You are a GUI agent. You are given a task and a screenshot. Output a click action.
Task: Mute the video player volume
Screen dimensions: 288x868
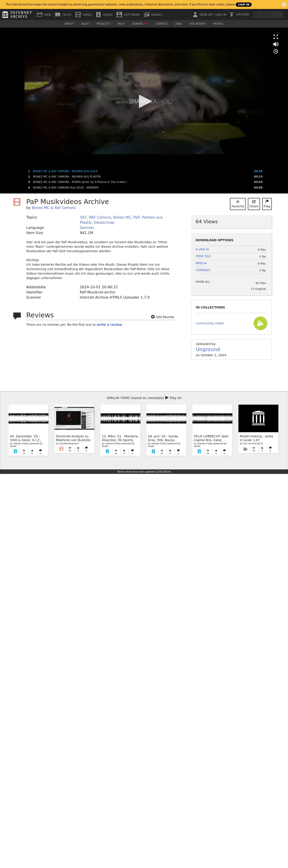275,44
